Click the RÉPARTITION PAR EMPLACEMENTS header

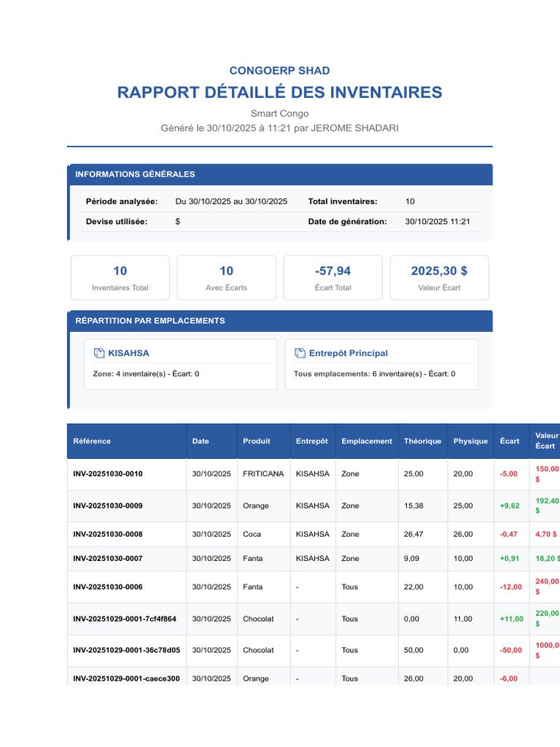click(280, 321)
